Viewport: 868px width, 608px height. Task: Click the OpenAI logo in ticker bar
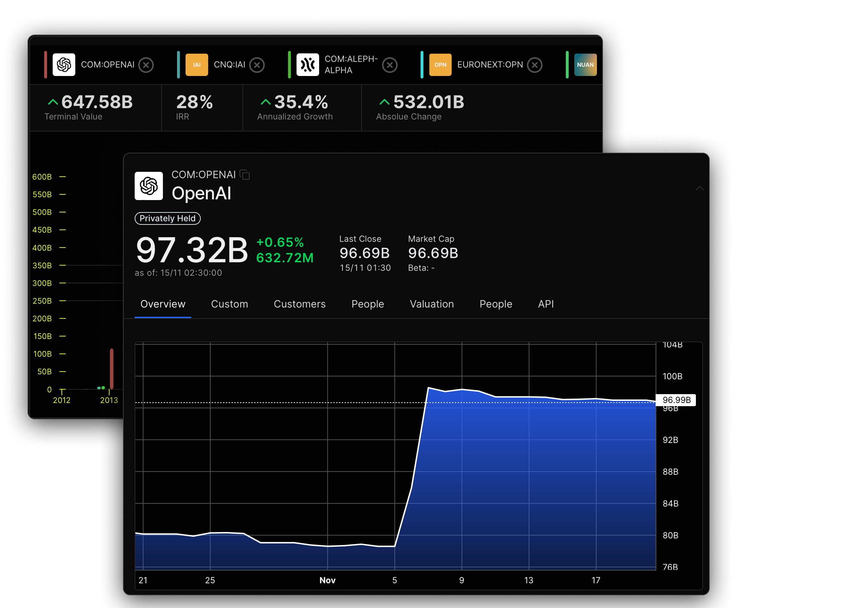pyautogui.click(x=64, y=65)
